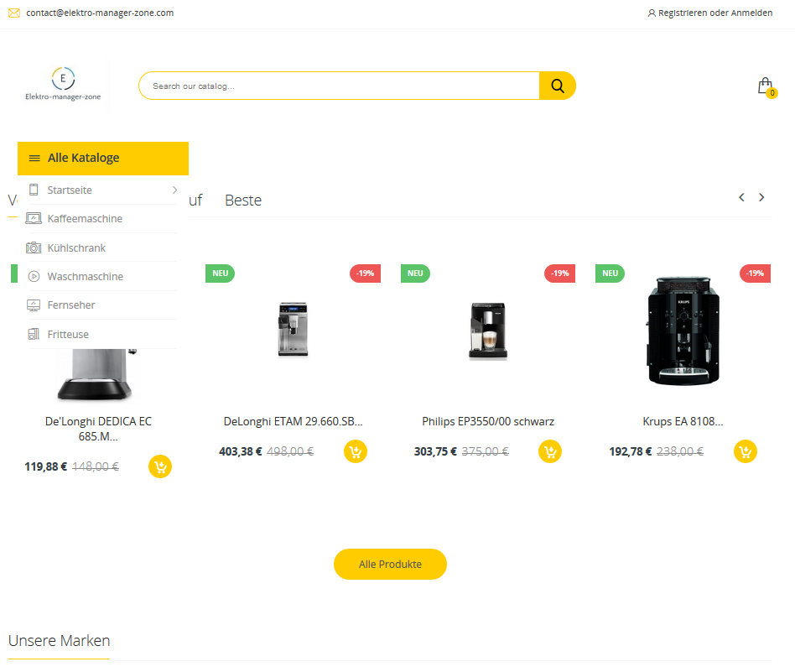Viewport: 795px width, 672px height.
Task: Click the Unsere Marken heading
Action: [59, 641]
